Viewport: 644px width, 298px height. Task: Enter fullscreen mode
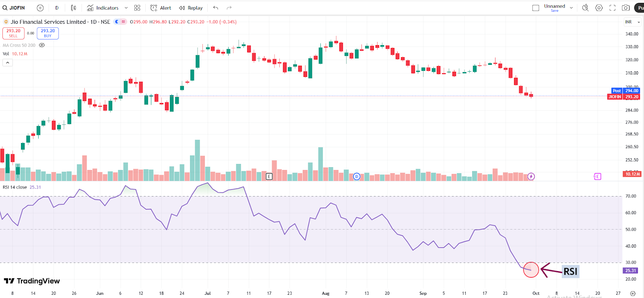pos(612,8)
